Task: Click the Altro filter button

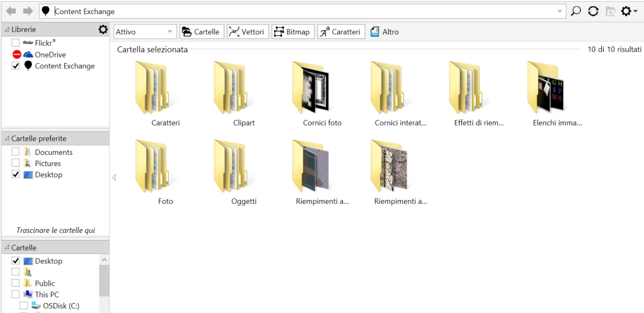Action: 384,32
